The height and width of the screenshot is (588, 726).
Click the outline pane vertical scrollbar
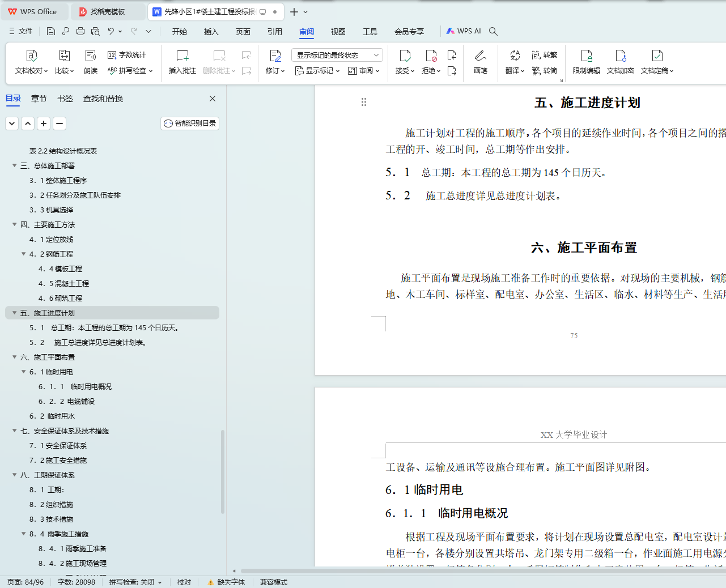[x=223, y=471]
